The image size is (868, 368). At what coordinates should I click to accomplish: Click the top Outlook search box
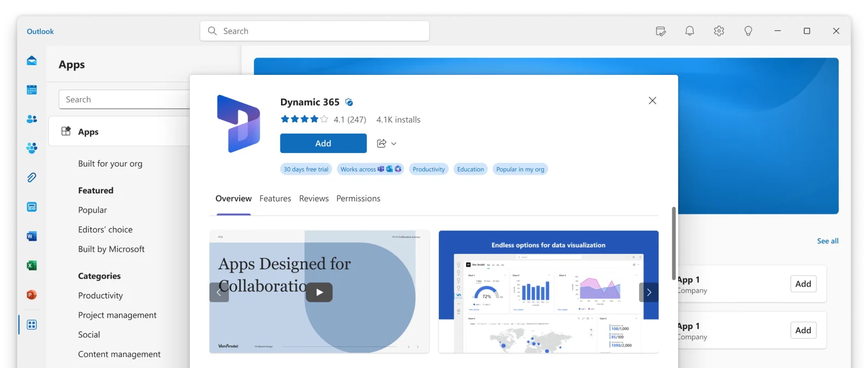point(315,31)
